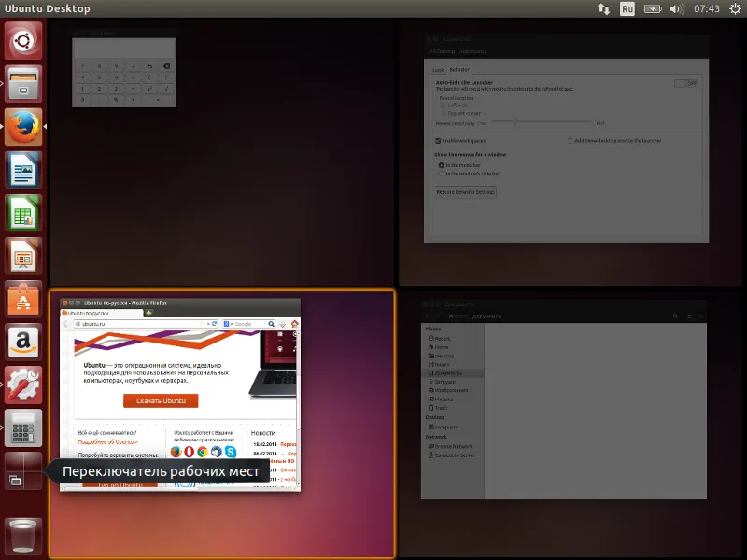Click Connect to Server in the Files sidebar
This screenshot has height=560, width=747.
coord(452,455)
